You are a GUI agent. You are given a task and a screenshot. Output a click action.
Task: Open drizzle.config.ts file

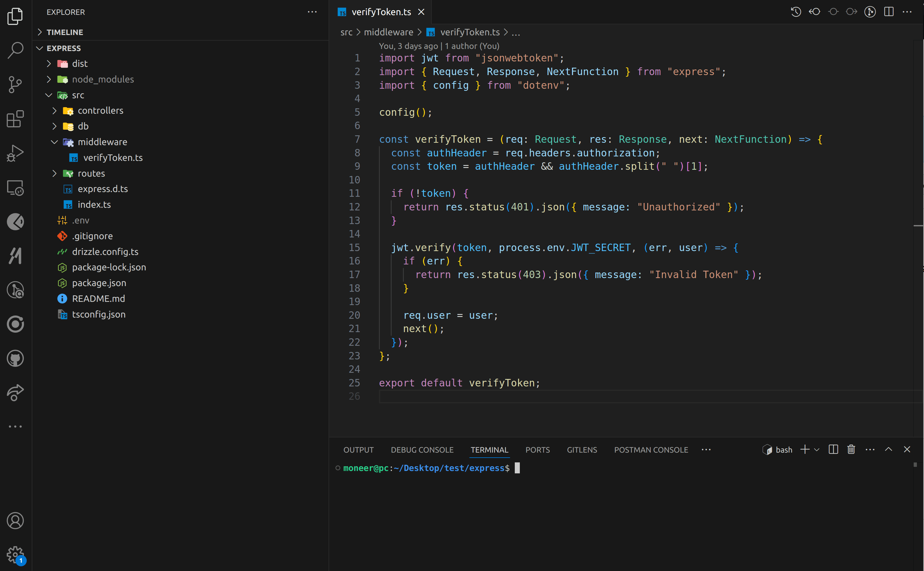[x=180, y=252]
